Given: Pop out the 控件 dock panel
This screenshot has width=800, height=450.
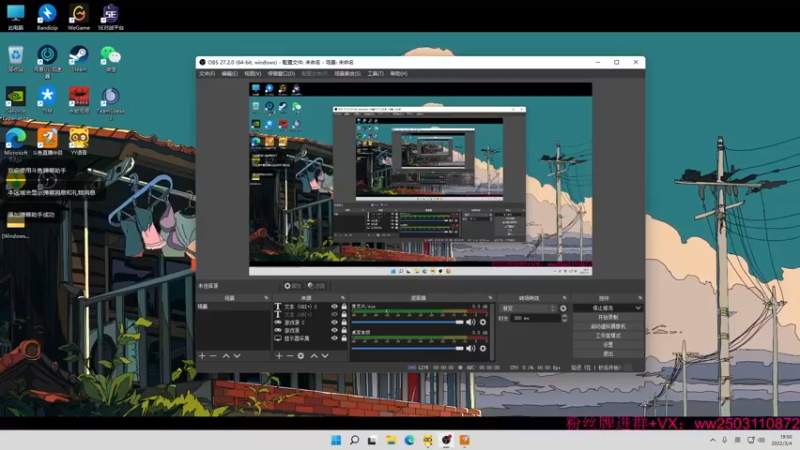Looking at the screenshot, I should click(x=640, y=297).
